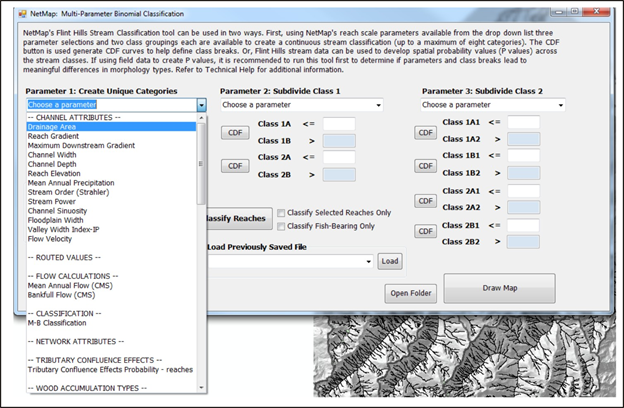624x408 pixels.
Task: Click the Load button
Action: click(x=390, y=261)
